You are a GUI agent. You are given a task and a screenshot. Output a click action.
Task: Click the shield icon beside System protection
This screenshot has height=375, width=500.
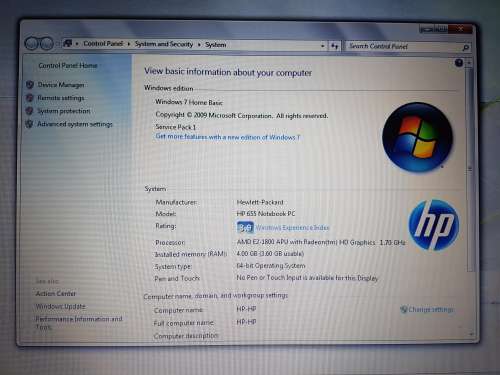pyautogui.click(x=29, y=111)
